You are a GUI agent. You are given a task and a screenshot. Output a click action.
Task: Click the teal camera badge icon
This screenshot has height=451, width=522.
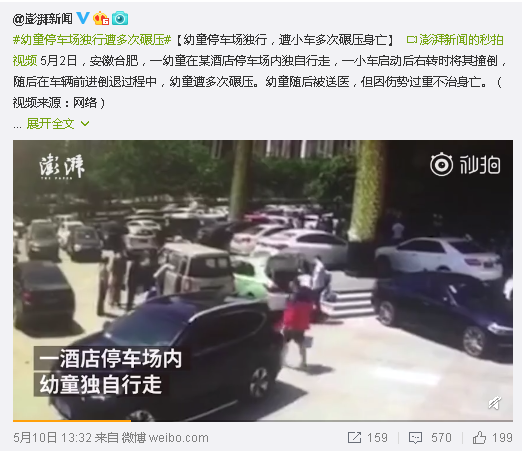[x=120, y=18]
